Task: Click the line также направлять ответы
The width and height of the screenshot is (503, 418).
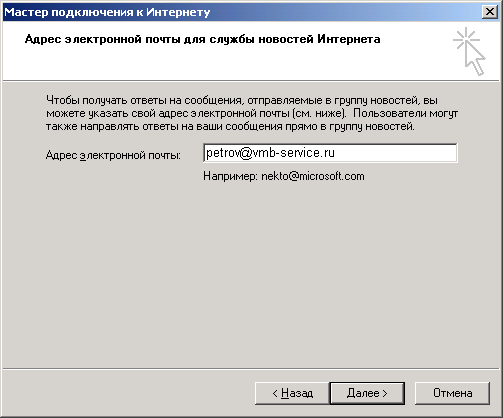Action: [x=230, y=127]
